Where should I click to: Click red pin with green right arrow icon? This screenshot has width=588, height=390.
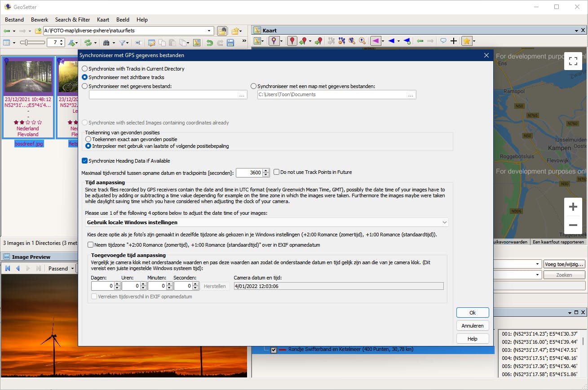318,41
